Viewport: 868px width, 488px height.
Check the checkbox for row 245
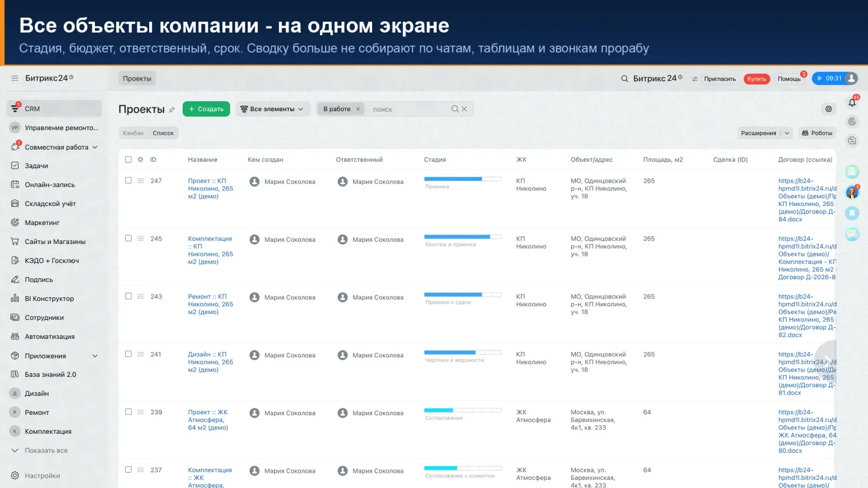point(129,238)
